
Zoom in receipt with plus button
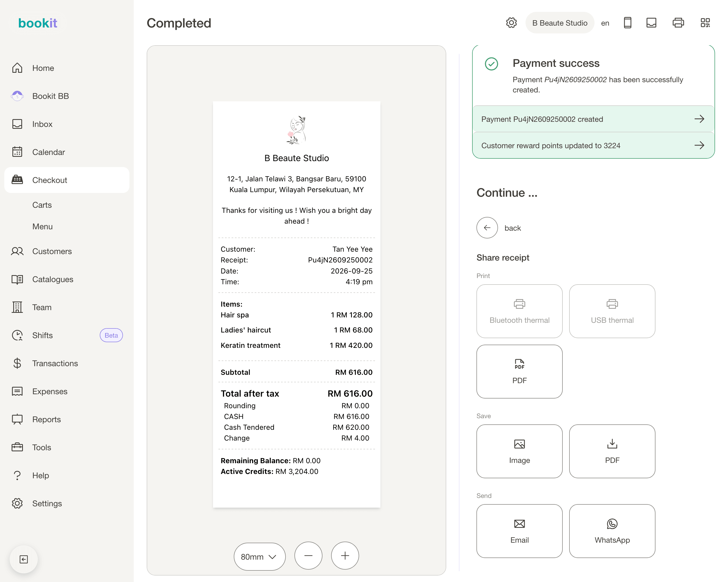pyautogui.click(x=345, y=556)
